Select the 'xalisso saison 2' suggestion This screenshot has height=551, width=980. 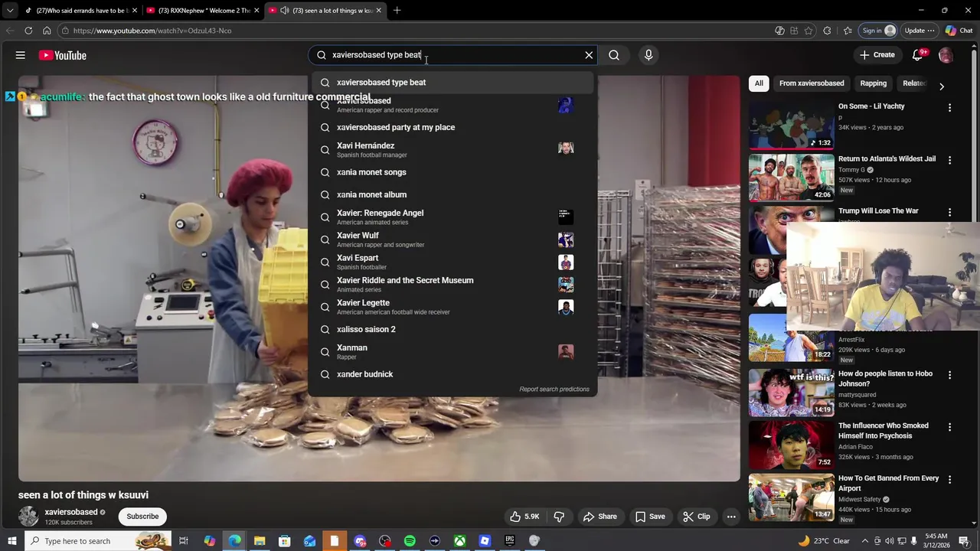click(452, 329)
